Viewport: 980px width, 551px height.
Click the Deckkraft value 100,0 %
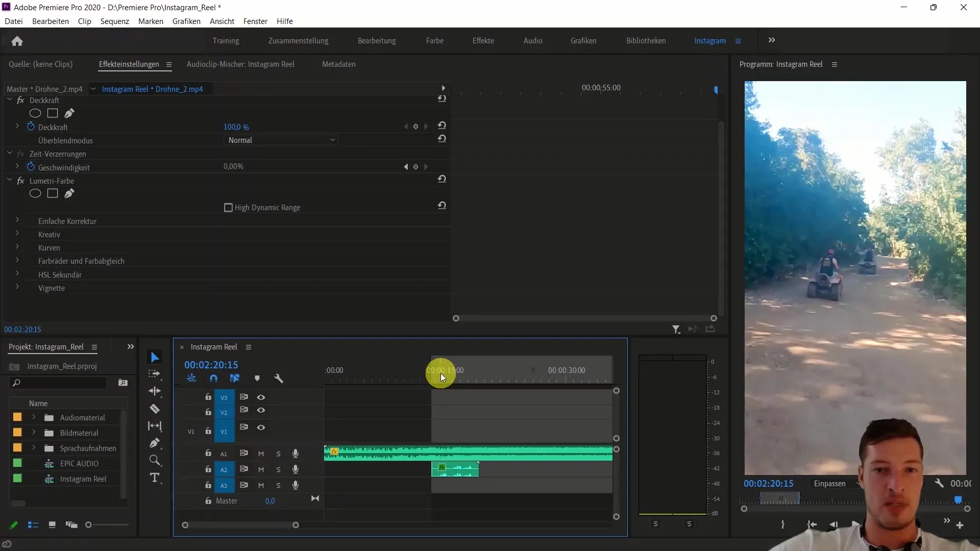(236, 127)
